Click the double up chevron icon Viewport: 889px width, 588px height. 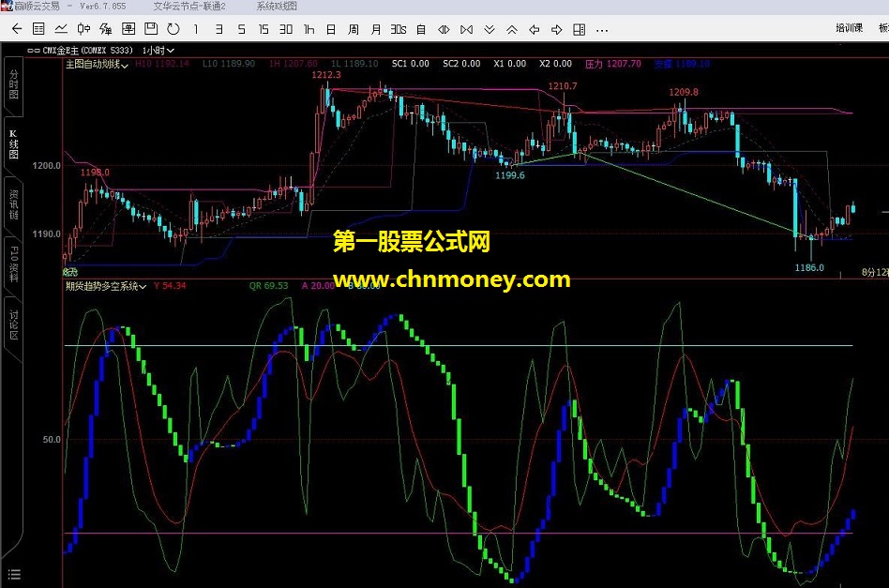(x=511, y=29)
